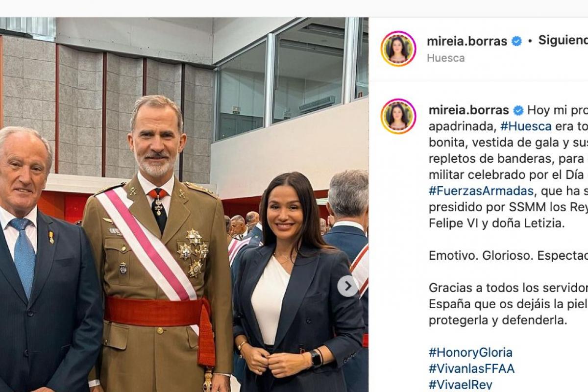The image size is (588, 392).
Task: Open the mireia.borras avatar in the post header
Action: (x=398, y=49)
